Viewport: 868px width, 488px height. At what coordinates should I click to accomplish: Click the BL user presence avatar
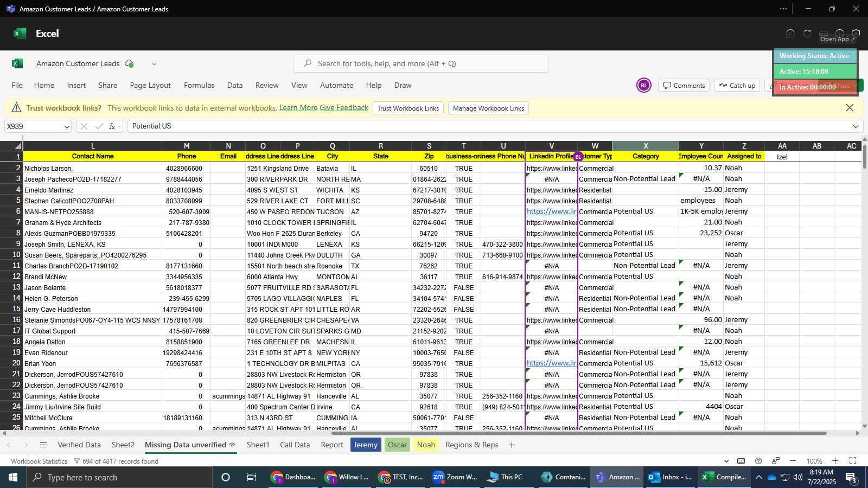click(x=644, y=86)
